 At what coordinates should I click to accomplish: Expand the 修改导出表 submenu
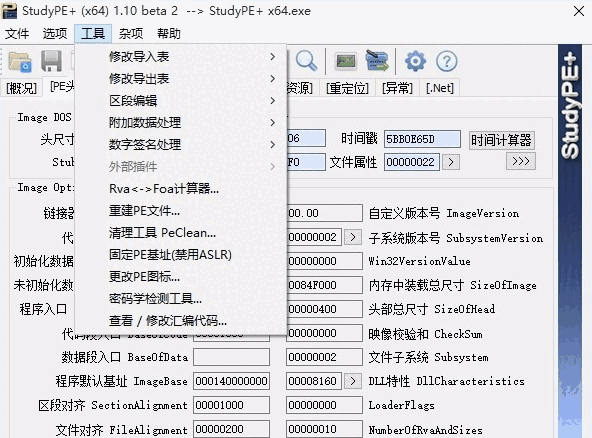click(x=181, y=79)
